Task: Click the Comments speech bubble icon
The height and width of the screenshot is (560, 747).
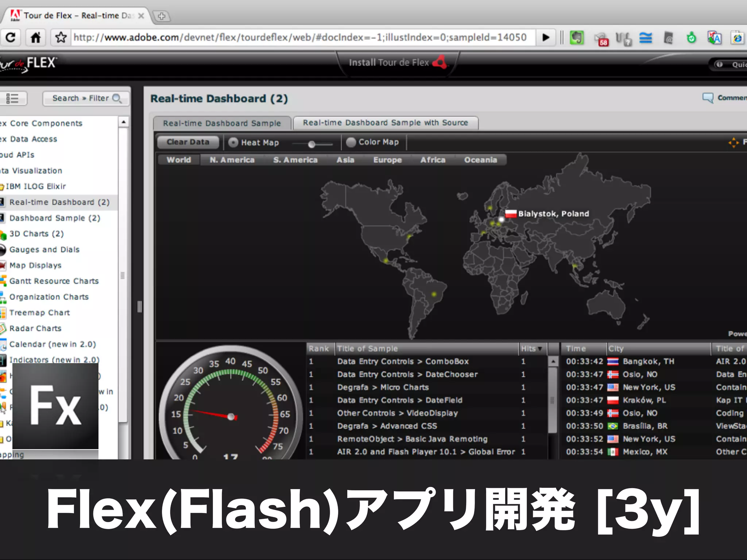Action: (708, 98)
